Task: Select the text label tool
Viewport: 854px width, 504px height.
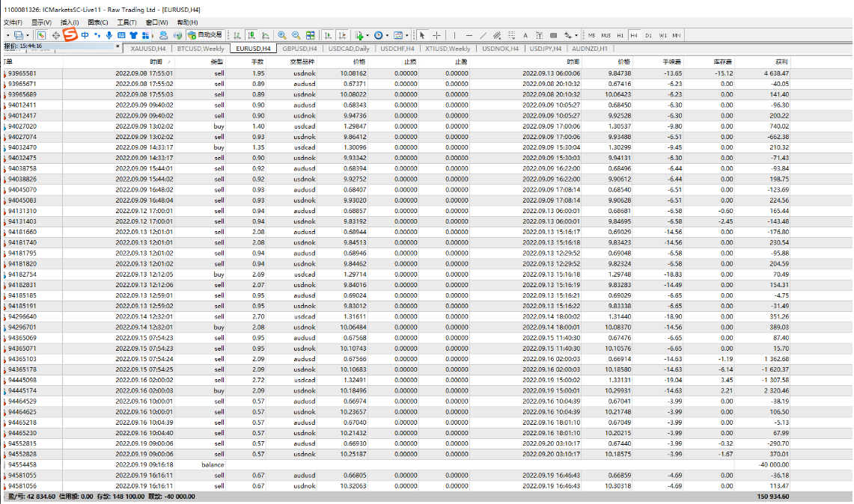Action: pyautogui.click(x=539, y=35)
